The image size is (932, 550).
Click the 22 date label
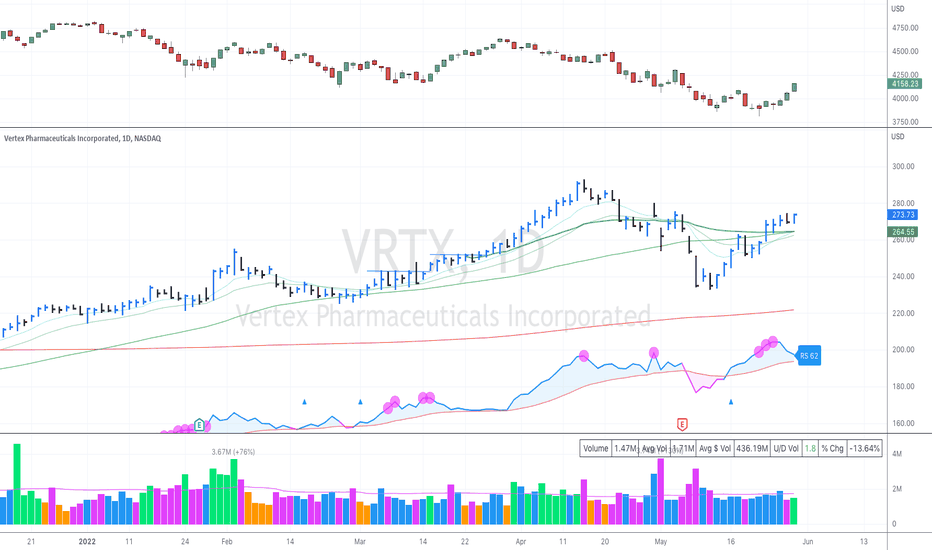point(465,542)
